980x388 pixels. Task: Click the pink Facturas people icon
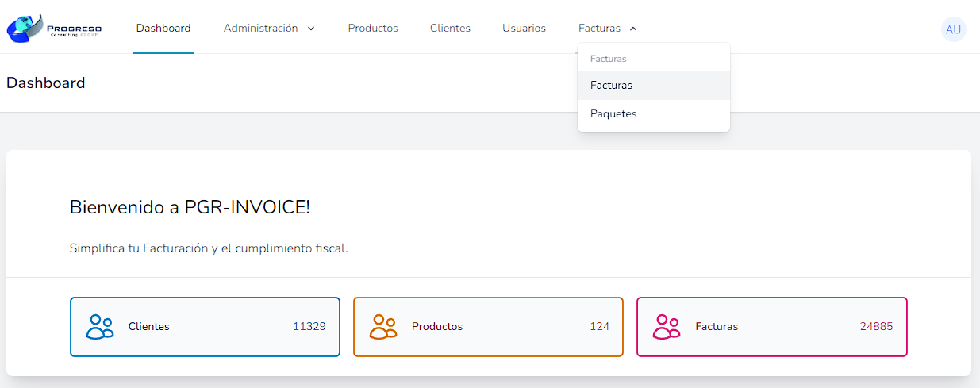pyautogui.click(x=667, y=327)
